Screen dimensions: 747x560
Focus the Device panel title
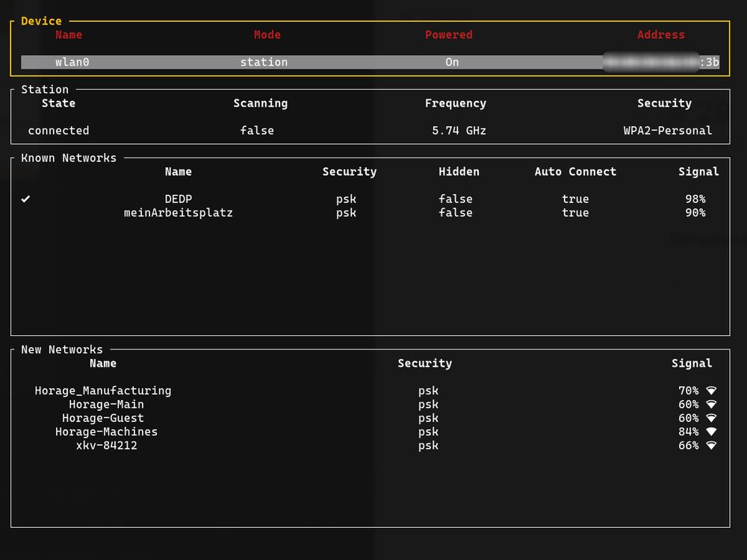click(x=41, y=21)
